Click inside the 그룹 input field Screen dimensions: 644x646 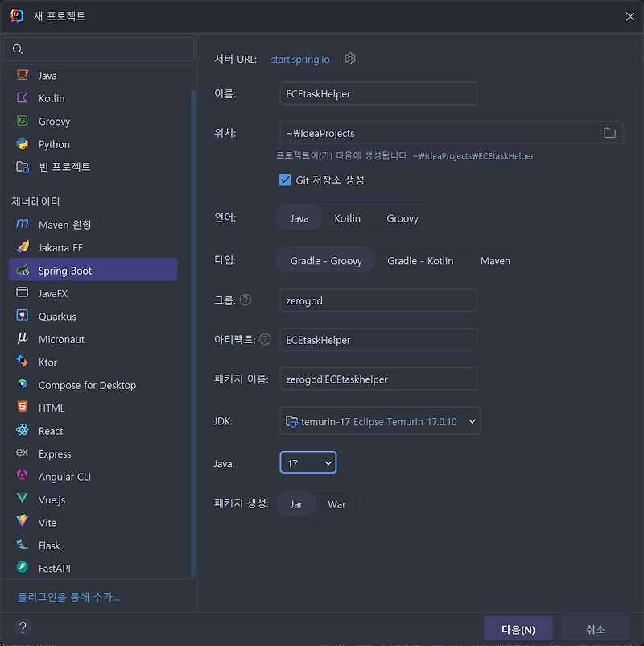pos(378,300)
